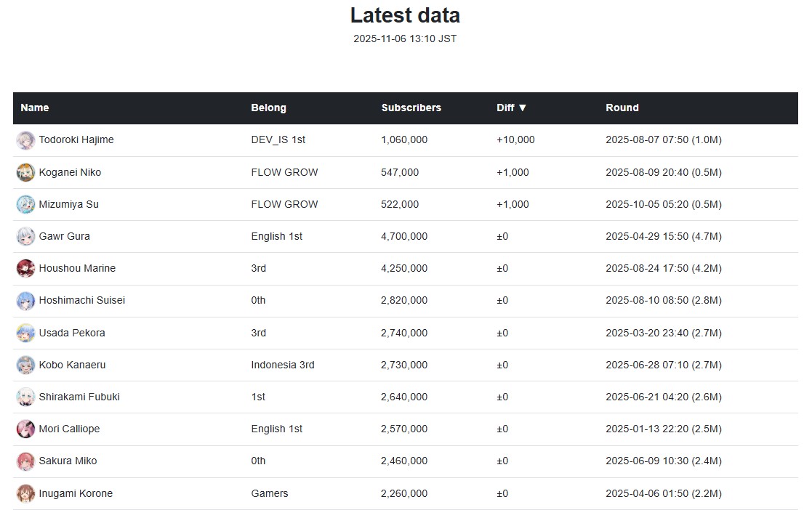Open the Inugami Korone name link
Viewport: 812px width, 510px height.
[76, 493]
